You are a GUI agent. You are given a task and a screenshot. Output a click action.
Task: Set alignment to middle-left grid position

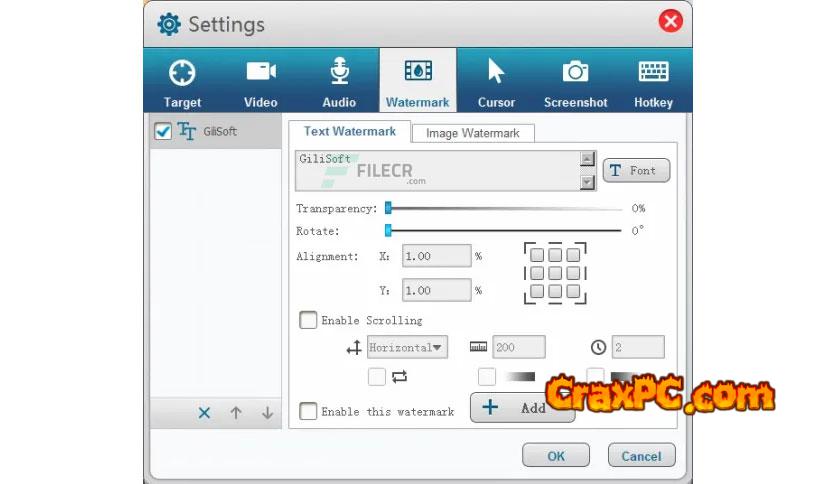tap(537, 273)
